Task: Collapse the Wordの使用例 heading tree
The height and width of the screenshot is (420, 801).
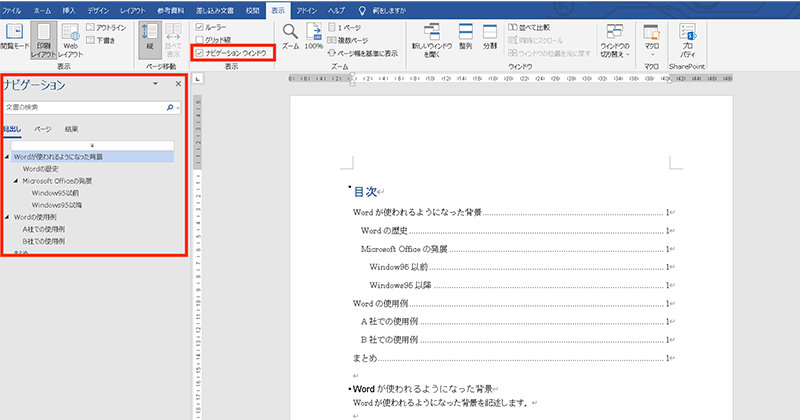Action: click(8, 217)
